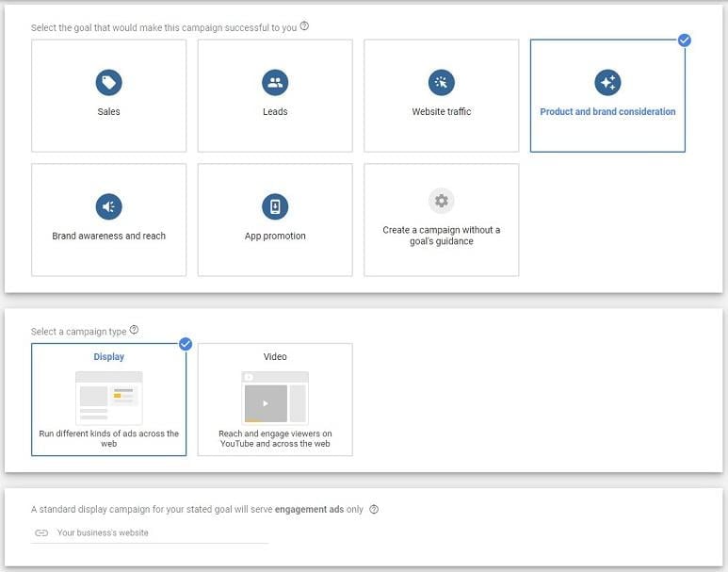Open help icon next to Select a campaign type
This screenshot has height=572, width=728.
point(134,330)
